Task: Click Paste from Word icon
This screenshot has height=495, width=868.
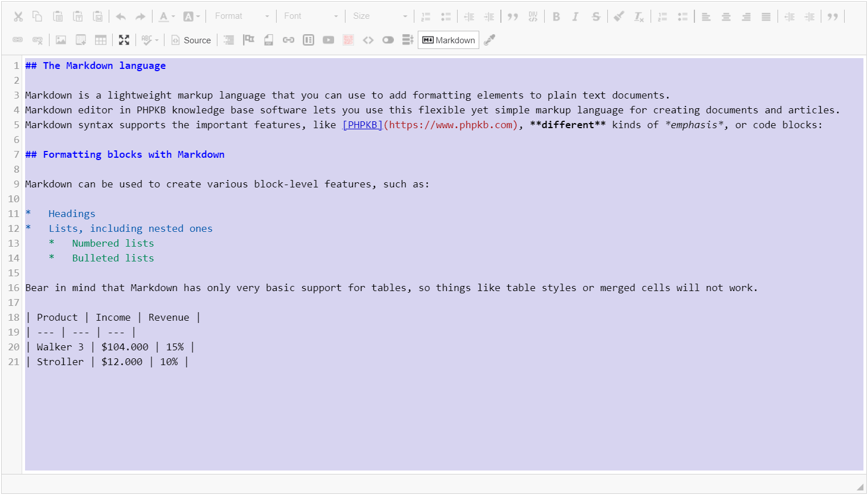Action: [98, 17]
